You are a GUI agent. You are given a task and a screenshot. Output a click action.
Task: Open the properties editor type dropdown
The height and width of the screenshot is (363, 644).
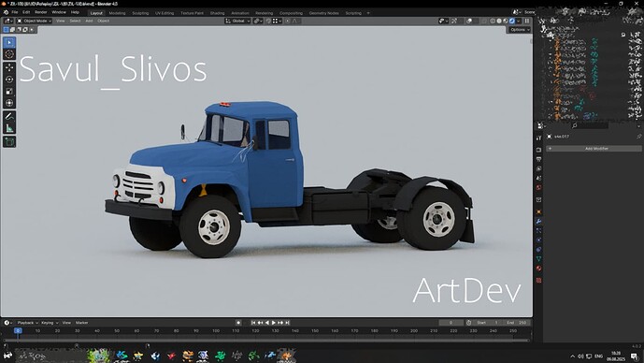click(541, 125)
